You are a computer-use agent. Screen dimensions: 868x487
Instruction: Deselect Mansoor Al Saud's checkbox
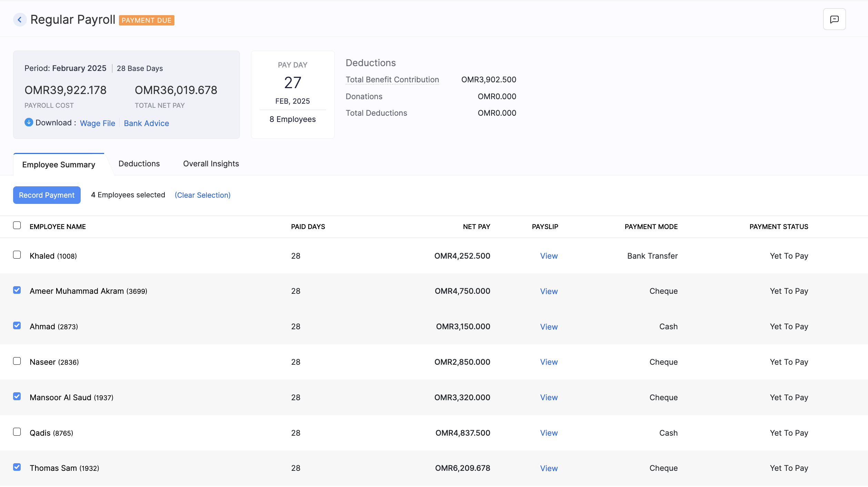tap(17, 396)
